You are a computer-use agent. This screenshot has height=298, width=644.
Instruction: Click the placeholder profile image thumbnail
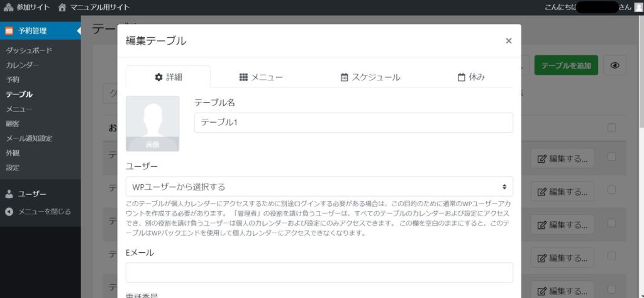pyautogui.click(x=152, y=123)
